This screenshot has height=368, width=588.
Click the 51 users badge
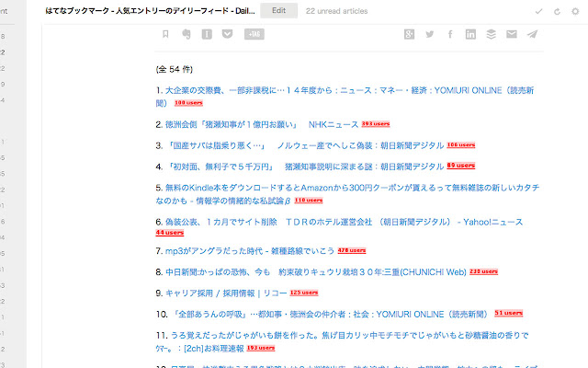click(508, 313)
